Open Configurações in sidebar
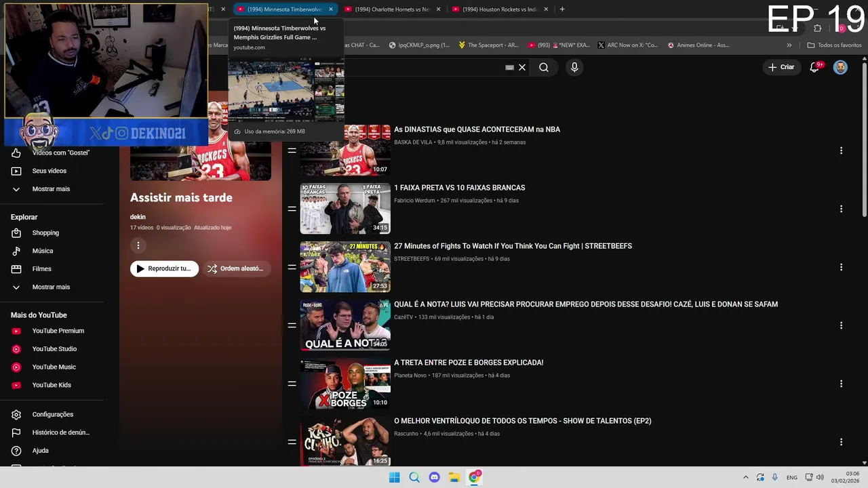The height and width of the screenshot is (488, 868). [x=52, y=414]
